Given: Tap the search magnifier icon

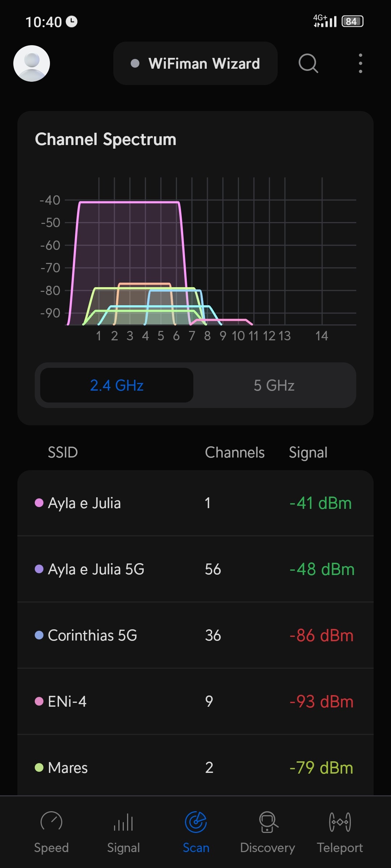Looking at the screenshot, I should (x=308, y=63).
